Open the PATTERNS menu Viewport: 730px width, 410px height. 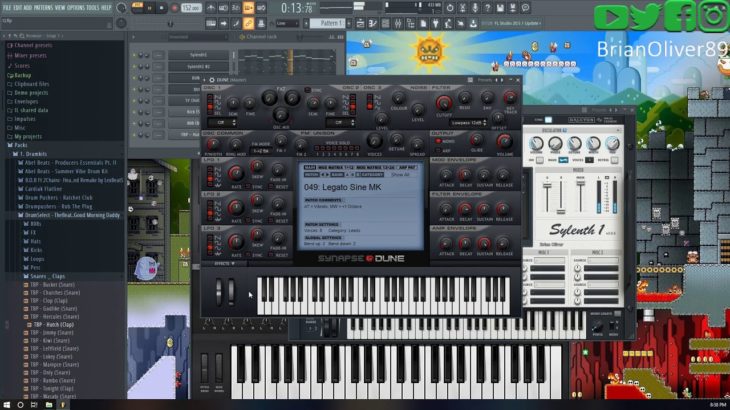click(43, 8)
